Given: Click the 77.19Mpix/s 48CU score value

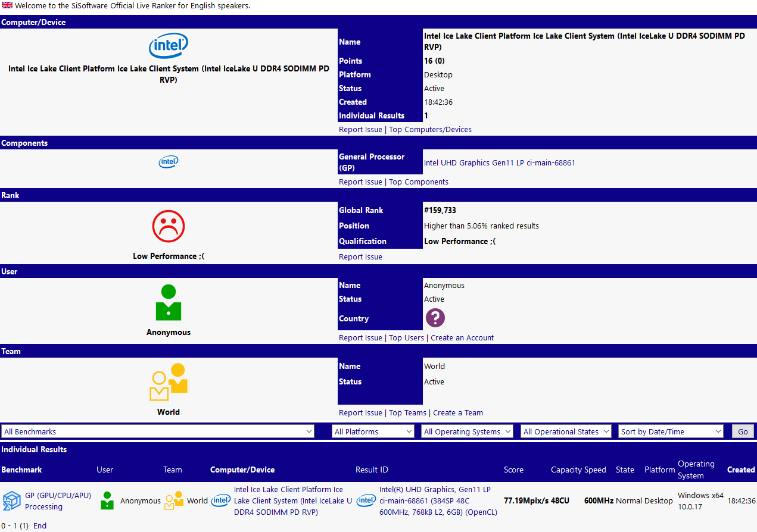Looking at the screenshot, I should pyautogui.click(x=537, y=501).
